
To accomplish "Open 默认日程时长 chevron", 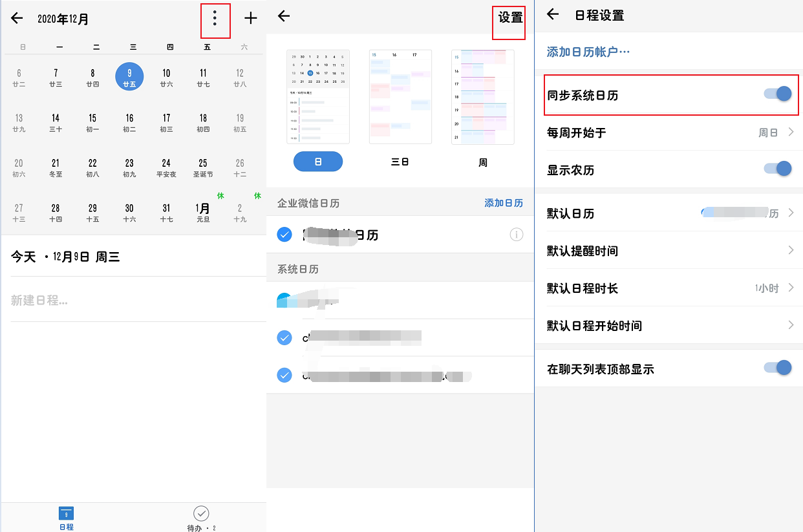I will pyautogui.click(x=791, y=288).
